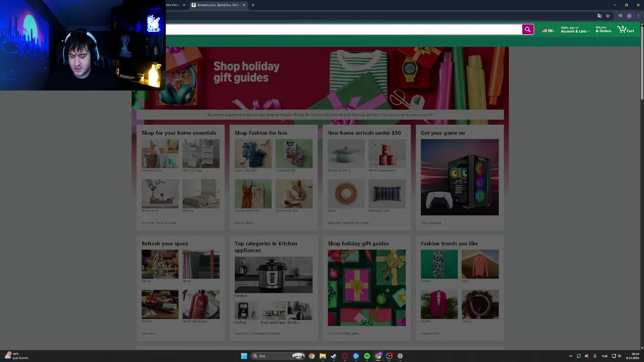Bookmark this page with the star icon
The height and width of the screenshot is (362, 644).
[x=608, y=16]
